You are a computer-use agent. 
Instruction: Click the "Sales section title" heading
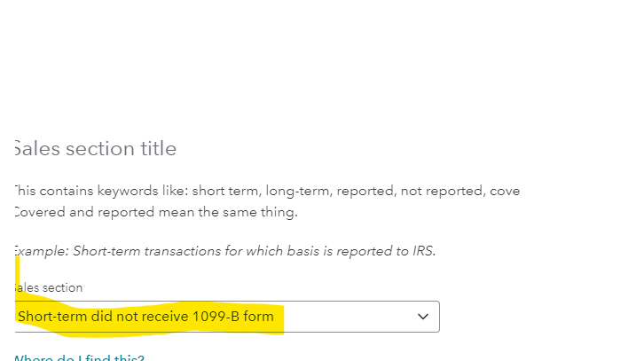[96, 148]
